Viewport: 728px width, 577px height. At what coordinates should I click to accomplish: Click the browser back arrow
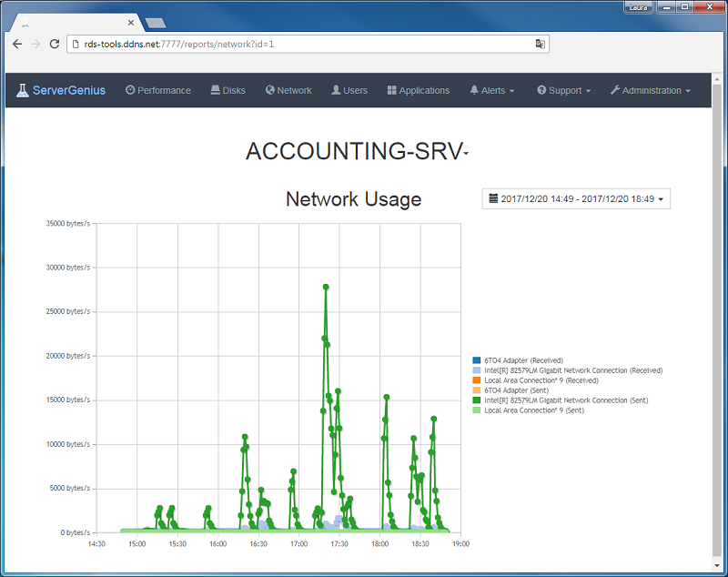click(17, 44)
